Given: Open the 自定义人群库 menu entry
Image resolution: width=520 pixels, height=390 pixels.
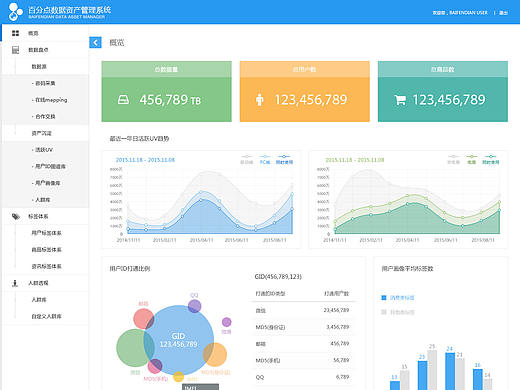Looking at the screenshot, I should coord(45,316).
